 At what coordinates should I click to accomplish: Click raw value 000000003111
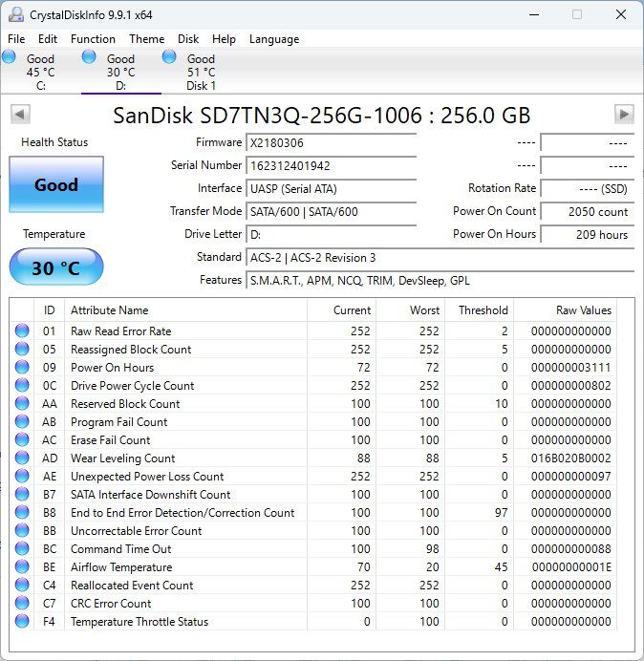click(x=571, y=368)
